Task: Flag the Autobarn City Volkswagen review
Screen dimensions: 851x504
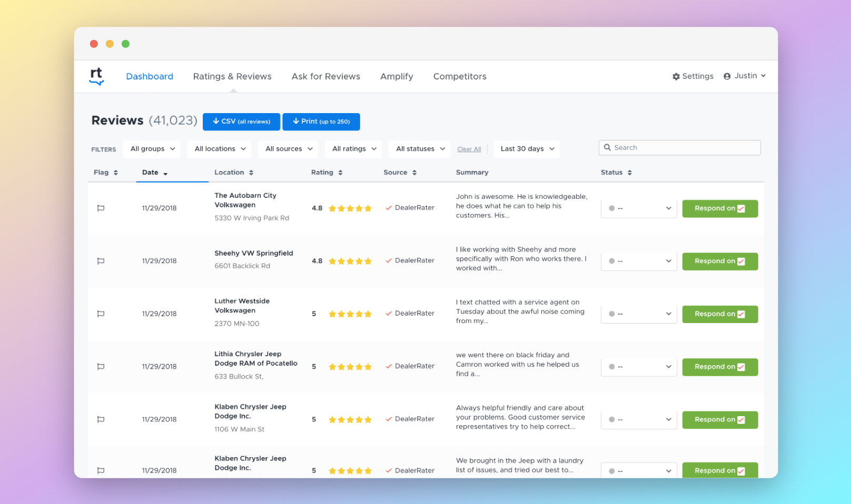Action: tap(101, 208)
